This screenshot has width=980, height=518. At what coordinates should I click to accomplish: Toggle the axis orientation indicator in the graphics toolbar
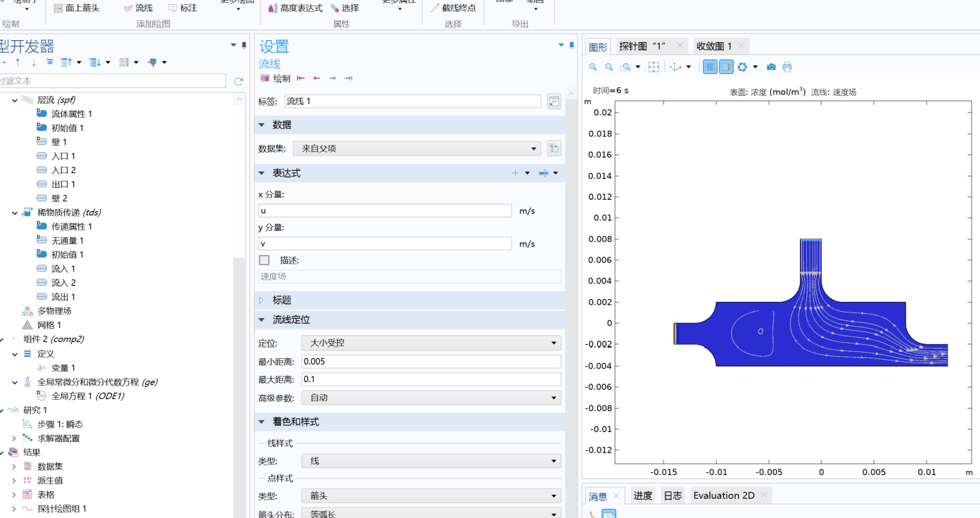coord(674,66)
